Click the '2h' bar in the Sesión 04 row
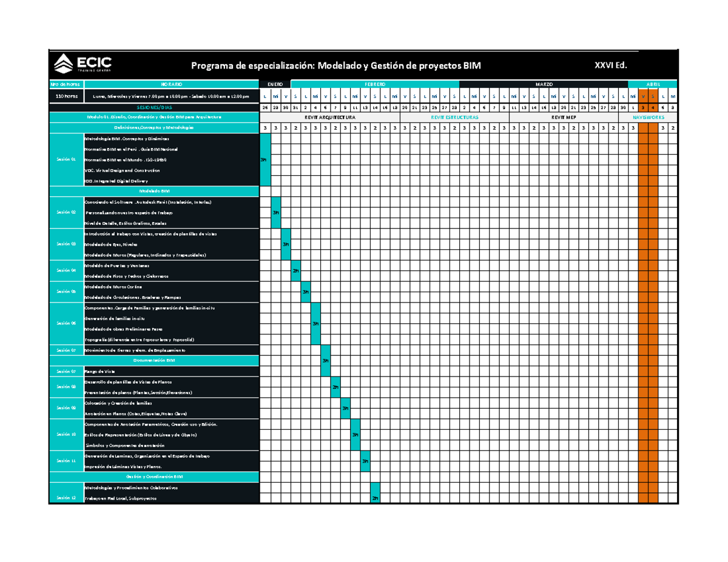 click(295, 270)
